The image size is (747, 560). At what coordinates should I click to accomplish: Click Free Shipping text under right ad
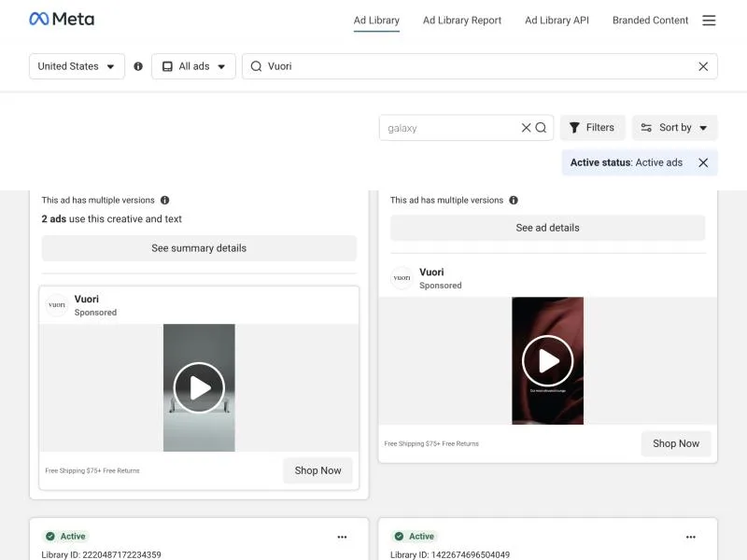coord(431,443)
